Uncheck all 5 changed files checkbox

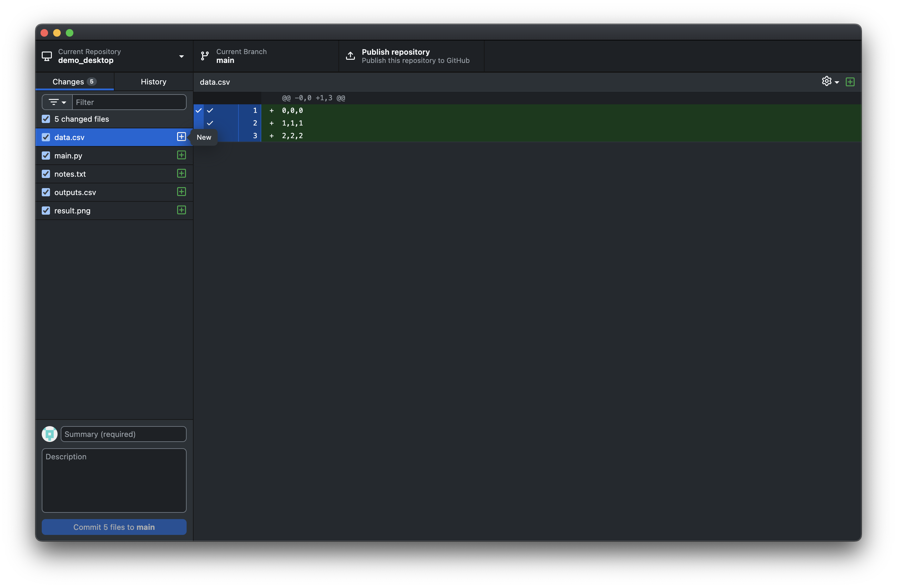46,119
